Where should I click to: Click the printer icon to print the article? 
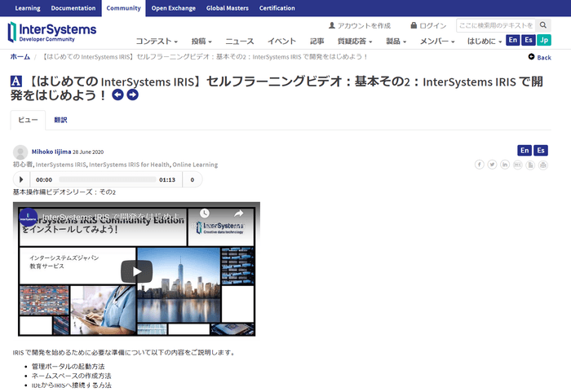(544, 165)
